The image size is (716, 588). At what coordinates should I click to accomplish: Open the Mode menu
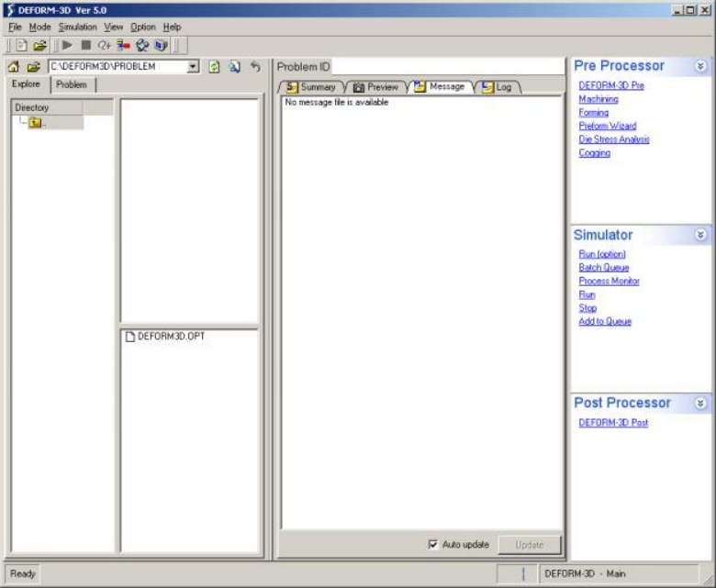pos(39,27)
